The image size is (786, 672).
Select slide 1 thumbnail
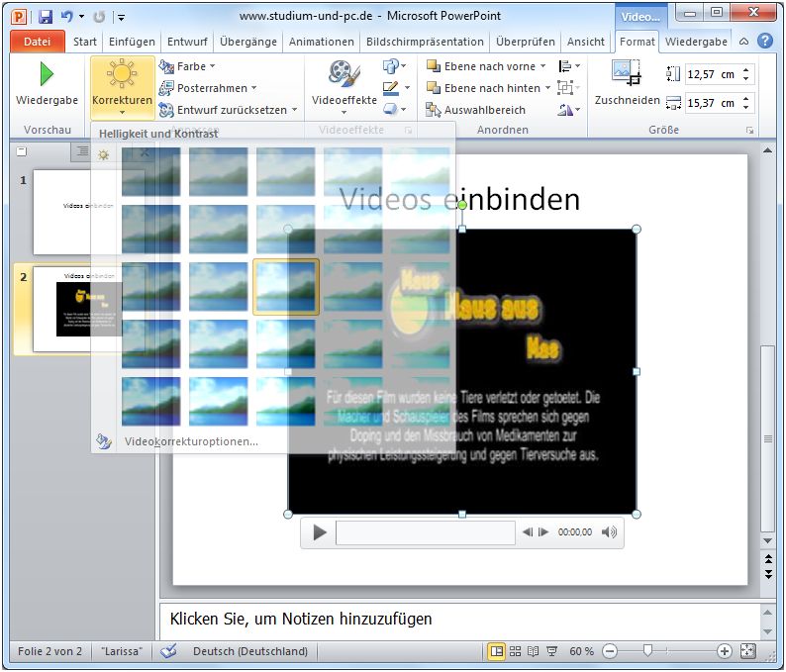click(89, 213)
